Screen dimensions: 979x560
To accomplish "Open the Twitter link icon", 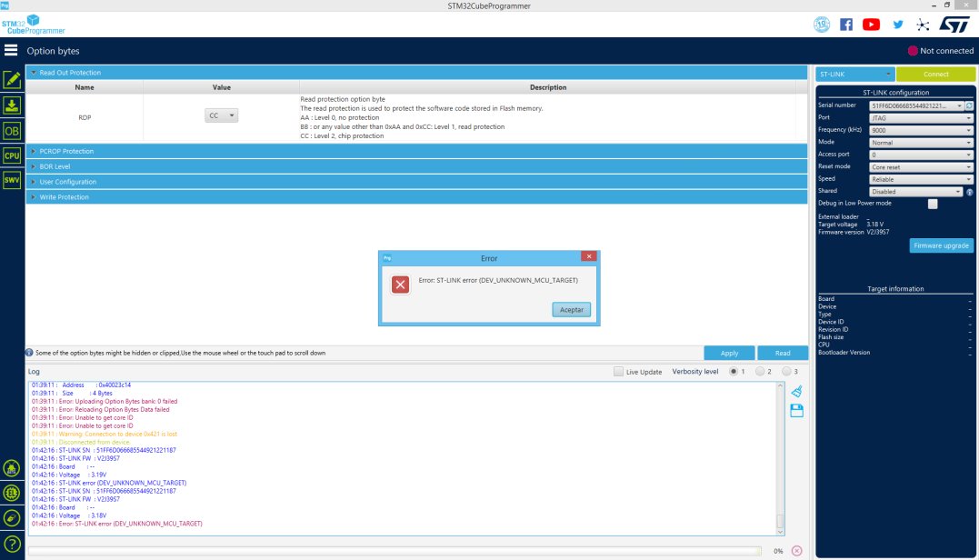I will pyautogui.click(x=898, y=25).
